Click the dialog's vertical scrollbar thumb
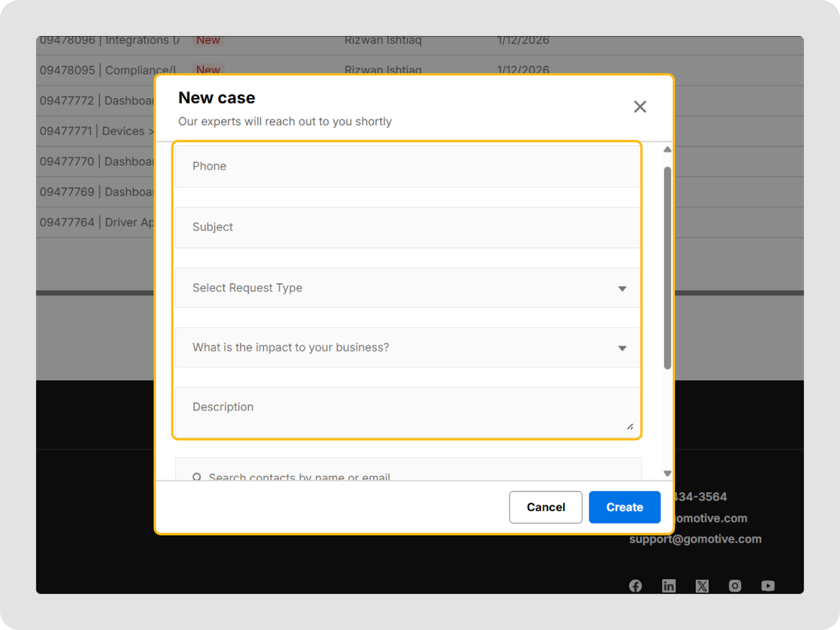 click(667, 268)
